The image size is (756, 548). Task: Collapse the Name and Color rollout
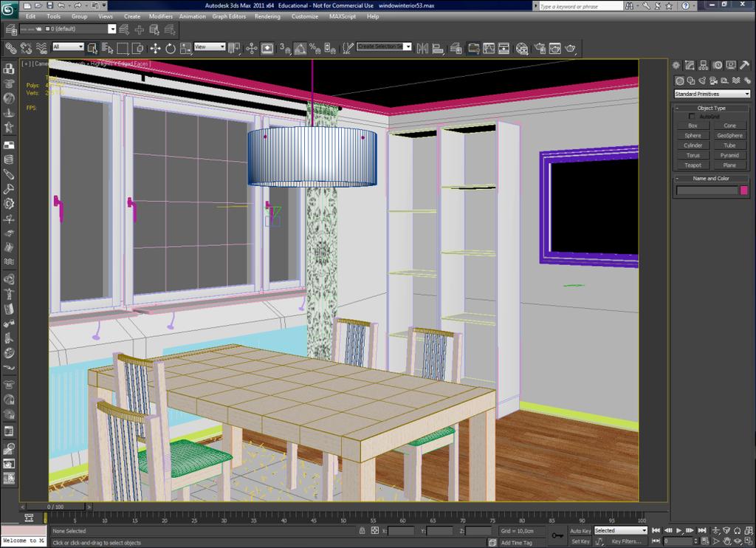click(x=711, y=179)
